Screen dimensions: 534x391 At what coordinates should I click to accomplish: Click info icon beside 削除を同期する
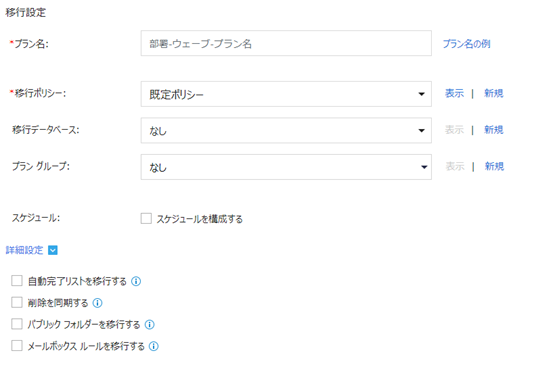97,303
